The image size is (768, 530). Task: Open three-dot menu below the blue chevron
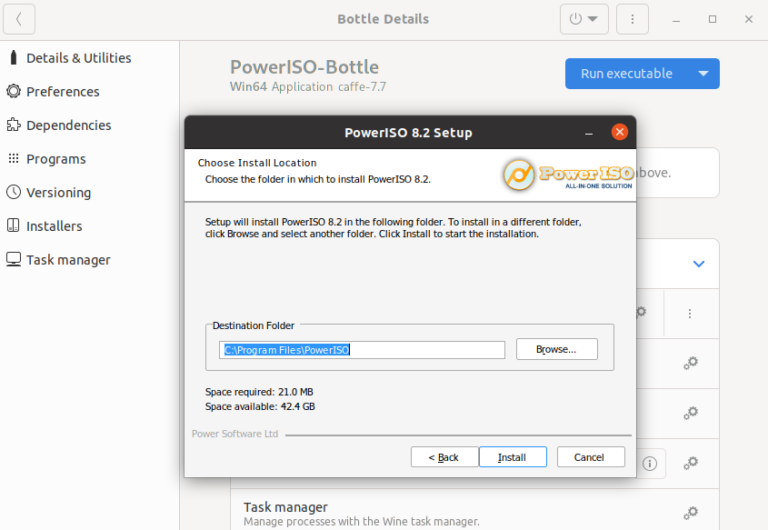click(690, 313)
